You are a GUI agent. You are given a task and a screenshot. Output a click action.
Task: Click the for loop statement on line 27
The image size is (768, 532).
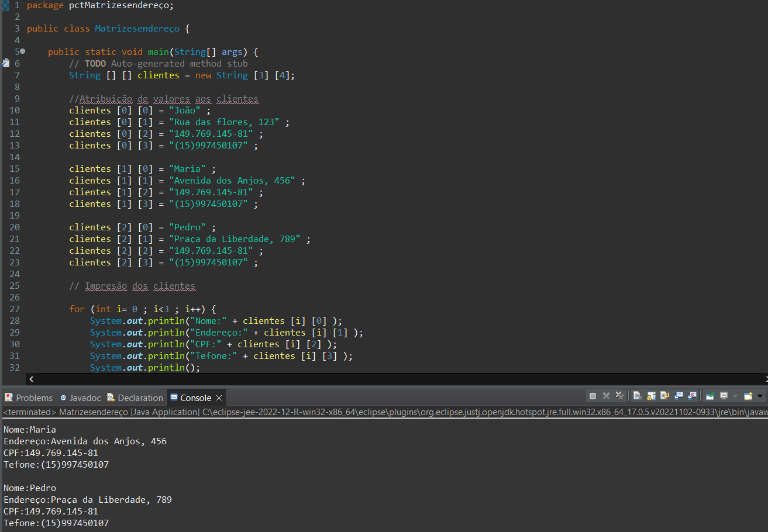coord(143,309)
